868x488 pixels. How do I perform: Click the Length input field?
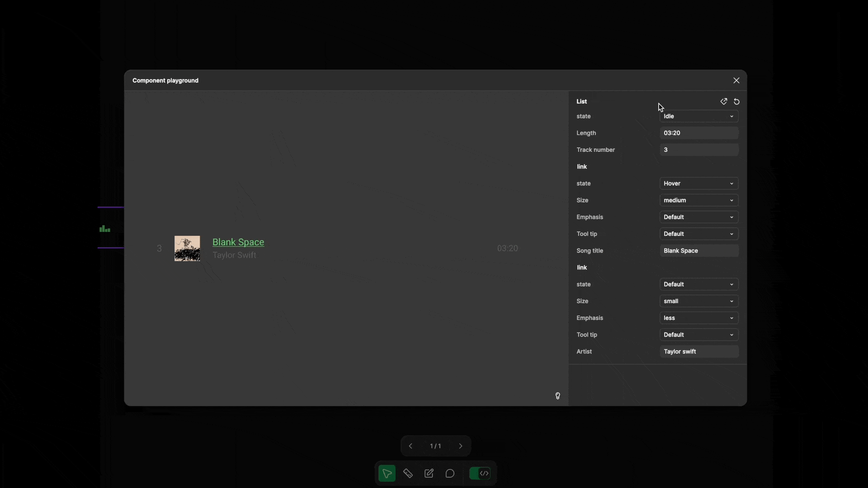tap(699, 133)
